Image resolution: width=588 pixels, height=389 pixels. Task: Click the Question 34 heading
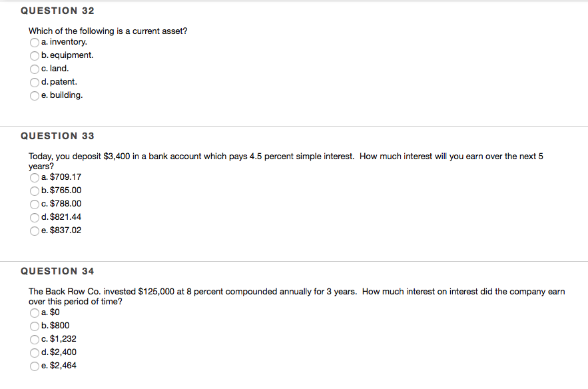57,271
